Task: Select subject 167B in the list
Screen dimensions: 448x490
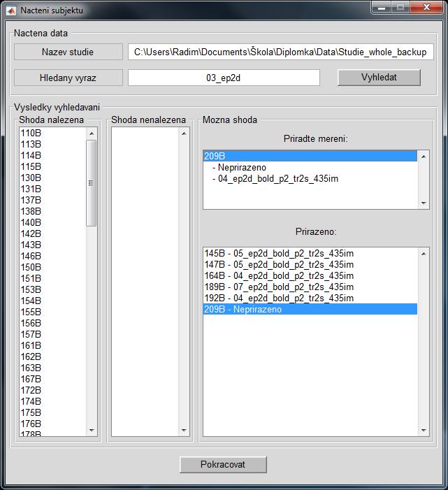Action: 52,379
